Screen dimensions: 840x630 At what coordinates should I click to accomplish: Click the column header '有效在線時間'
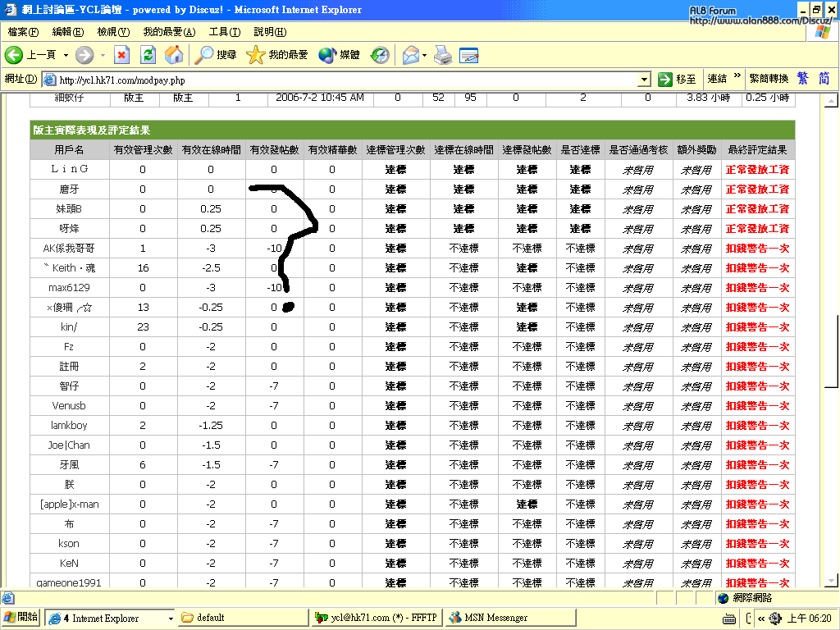pos(211,150)
